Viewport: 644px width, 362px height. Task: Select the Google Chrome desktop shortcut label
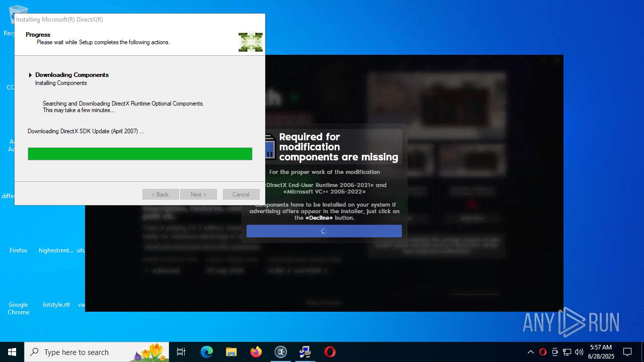(x=19, y=308)
